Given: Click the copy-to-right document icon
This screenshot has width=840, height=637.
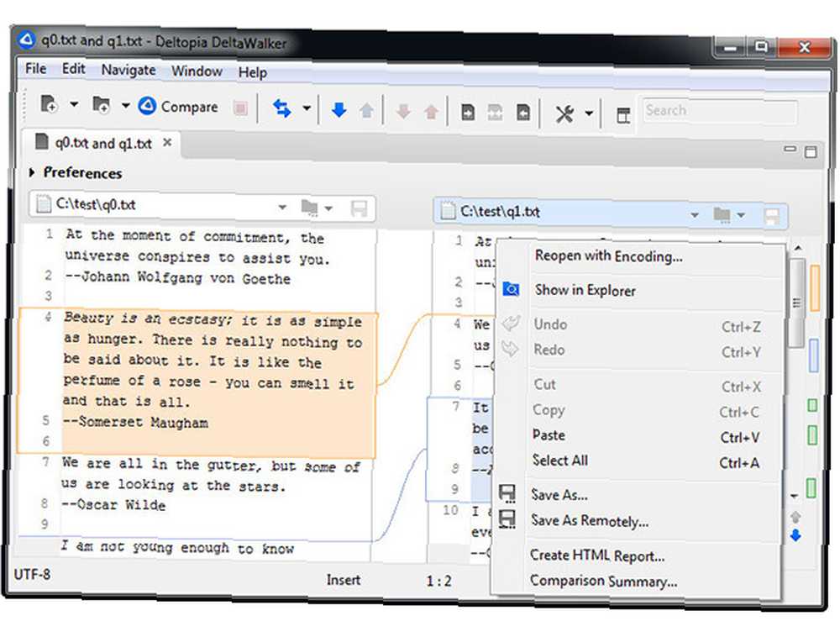Looking at the screenshot, I should coord(468,113).
